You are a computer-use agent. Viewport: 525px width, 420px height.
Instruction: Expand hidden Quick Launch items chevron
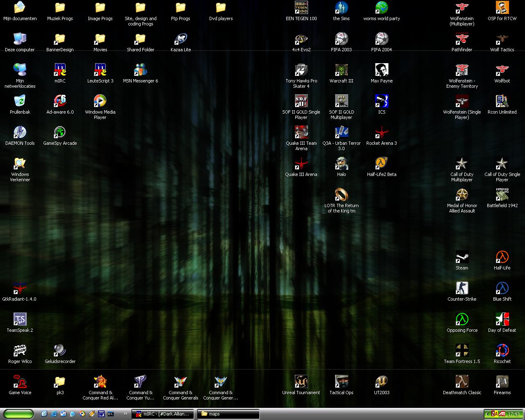pyautogui.click(x=126, y=414)
